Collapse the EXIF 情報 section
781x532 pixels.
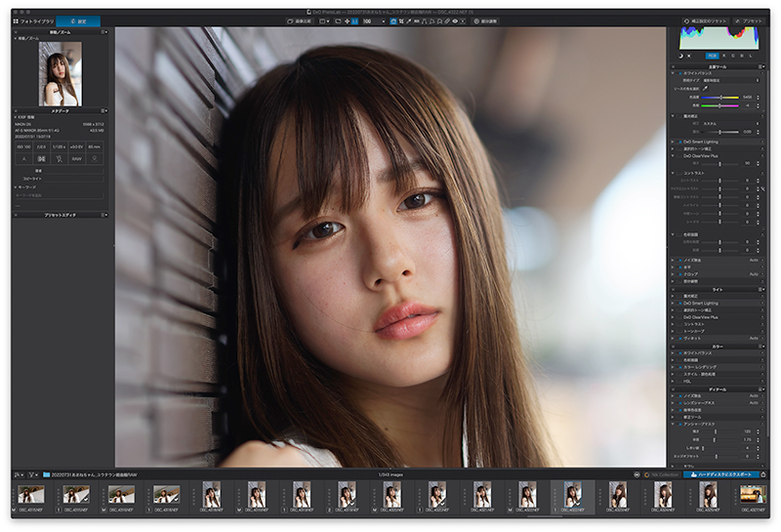click(17, 116)
